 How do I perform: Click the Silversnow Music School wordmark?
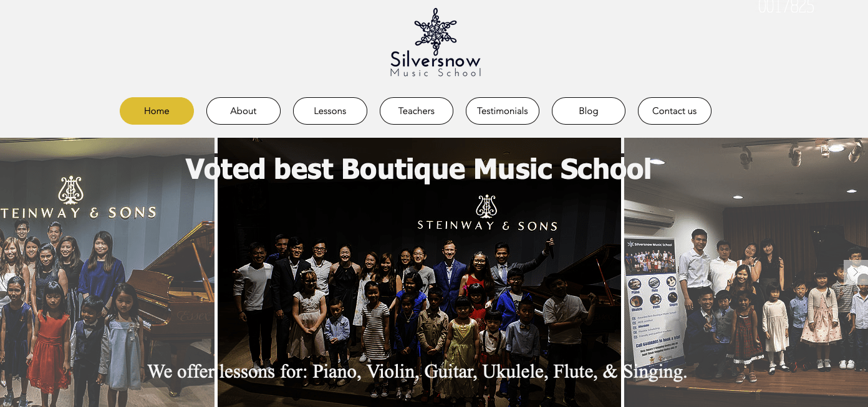pos(435,65)
